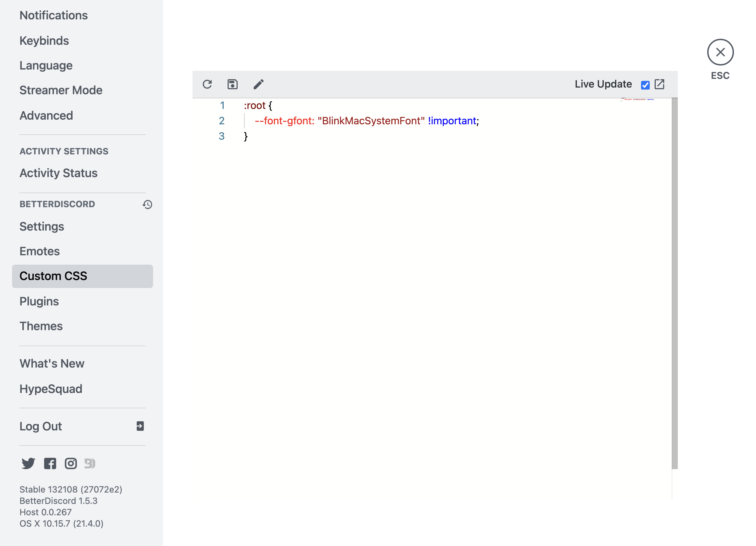Click the editor vertical scrollbar
Screen dimensions: 756x546
point(674,284)
